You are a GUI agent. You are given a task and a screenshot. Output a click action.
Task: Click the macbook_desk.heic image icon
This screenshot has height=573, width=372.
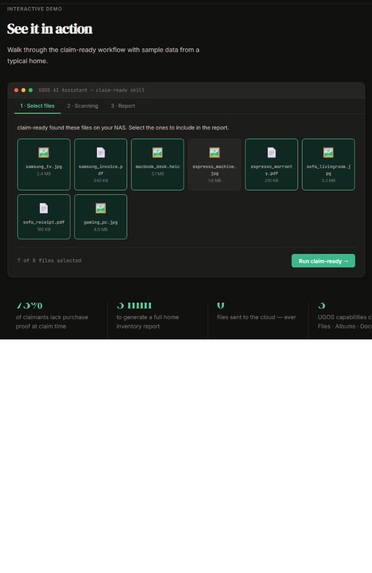pos(157,152)
